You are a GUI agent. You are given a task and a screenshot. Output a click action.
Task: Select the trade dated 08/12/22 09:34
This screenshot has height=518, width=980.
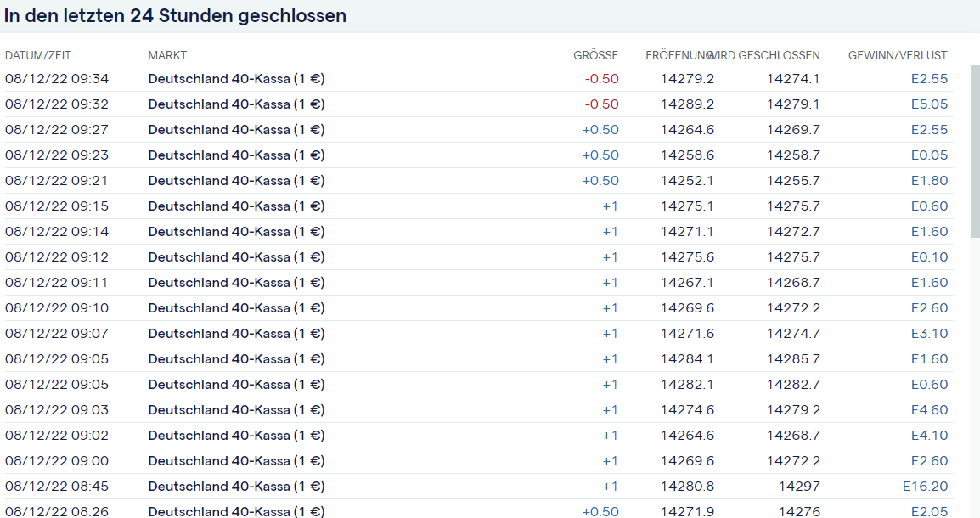pyautogui.click(x=57, y=79)
